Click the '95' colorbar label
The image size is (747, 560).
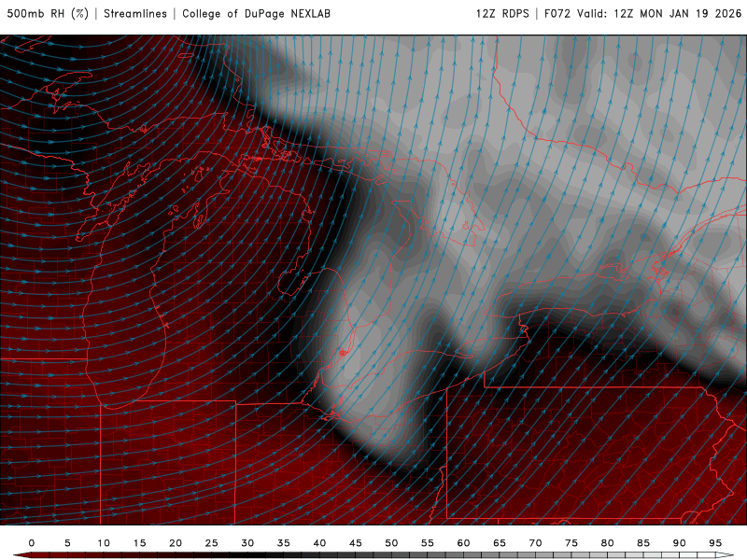715,543
